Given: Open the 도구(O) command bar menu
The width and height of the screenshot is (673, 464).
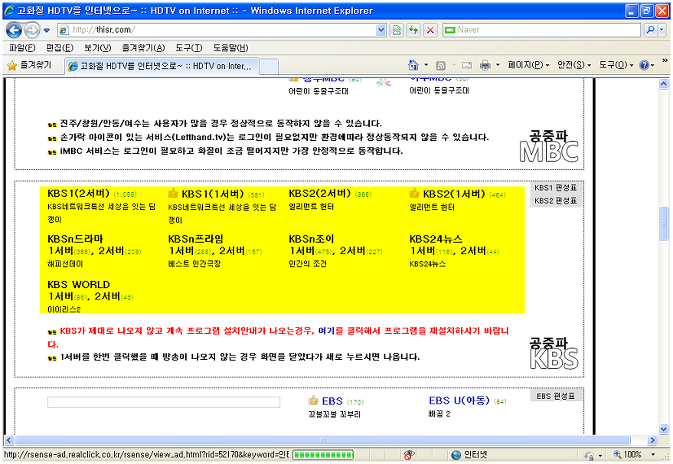Looking at the screenshot, I should (x=616, y=65).
